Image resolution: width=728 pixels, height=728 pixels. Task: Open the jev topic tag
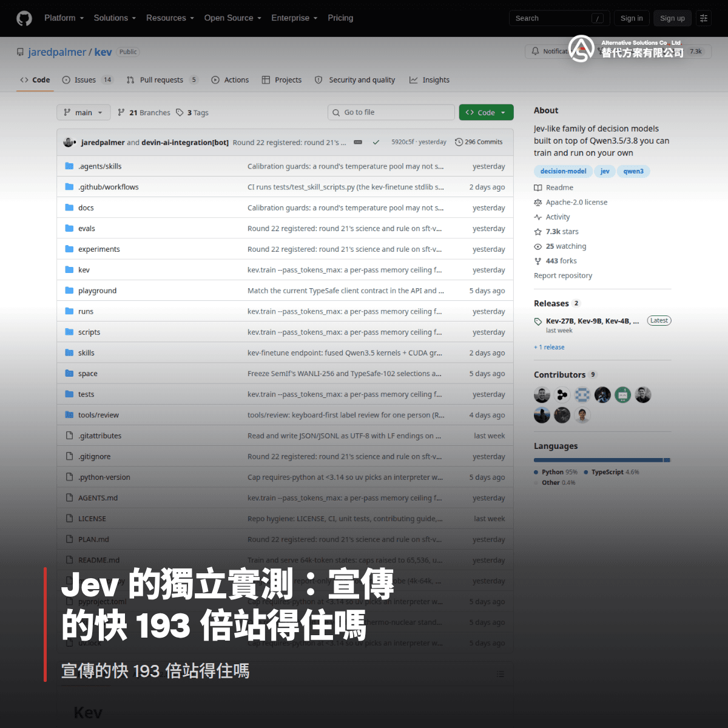point(605,171)
